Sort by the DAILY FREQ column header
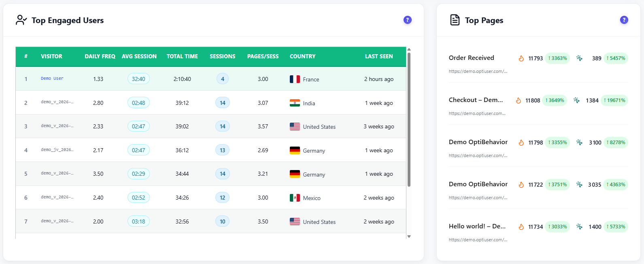The width and height of the screenshot is (644, 264). coord(100,56)
